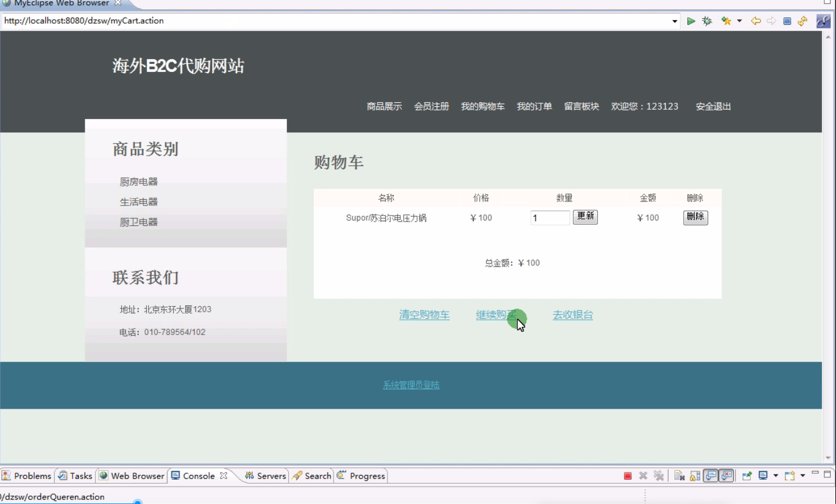Switch to the Web Browser tab in bottom panel
The height and width of the screenshot is (504, 836).
(x=132, y=476)
